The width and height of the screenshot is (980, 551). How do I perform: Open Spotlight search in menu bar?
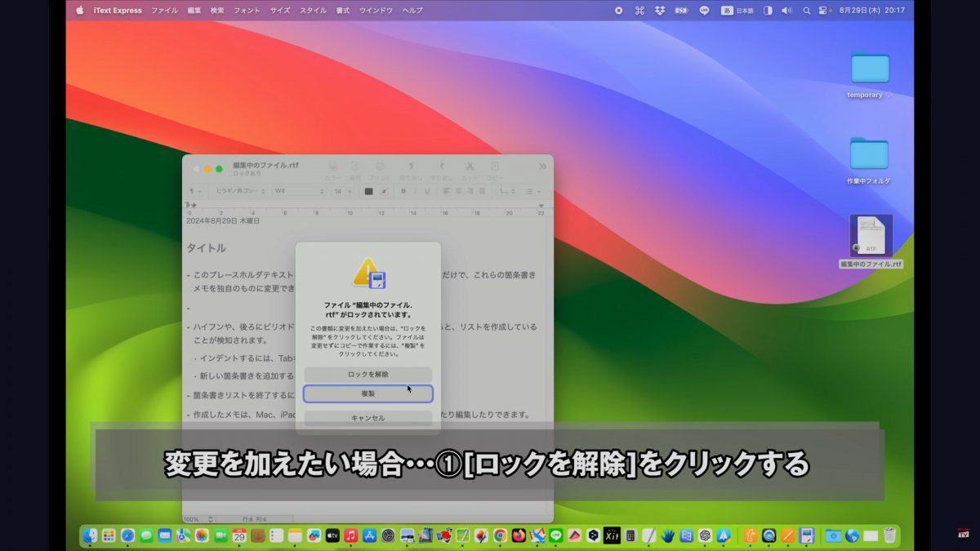(x=807, y=11)
